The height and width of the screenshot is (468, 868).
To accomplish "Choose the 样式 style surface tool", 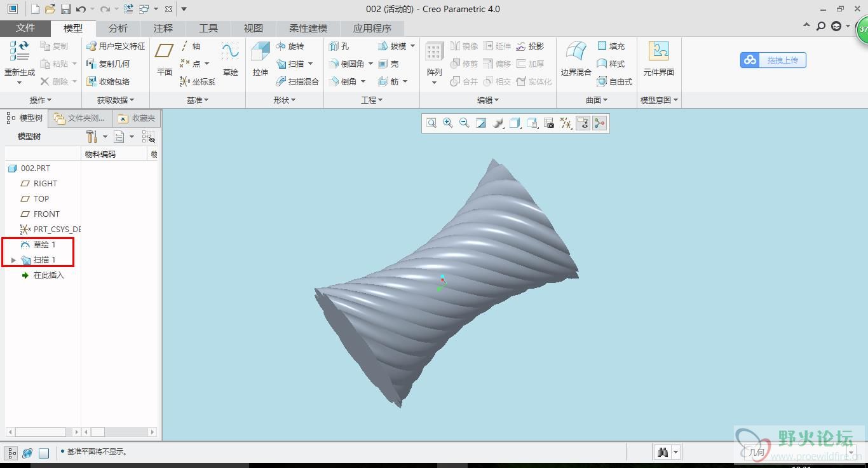I will click(x=611, y=64).
